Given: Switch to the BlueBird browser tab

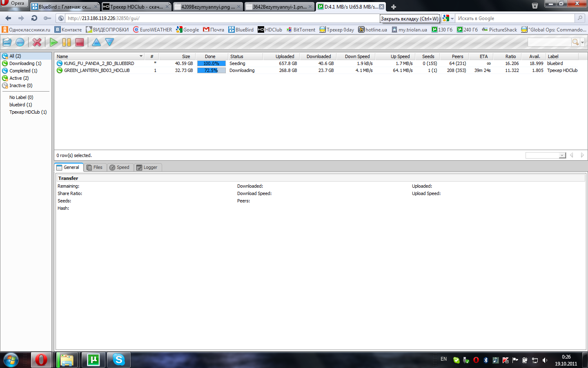Looking at the screenshot, I should [65, 7].
